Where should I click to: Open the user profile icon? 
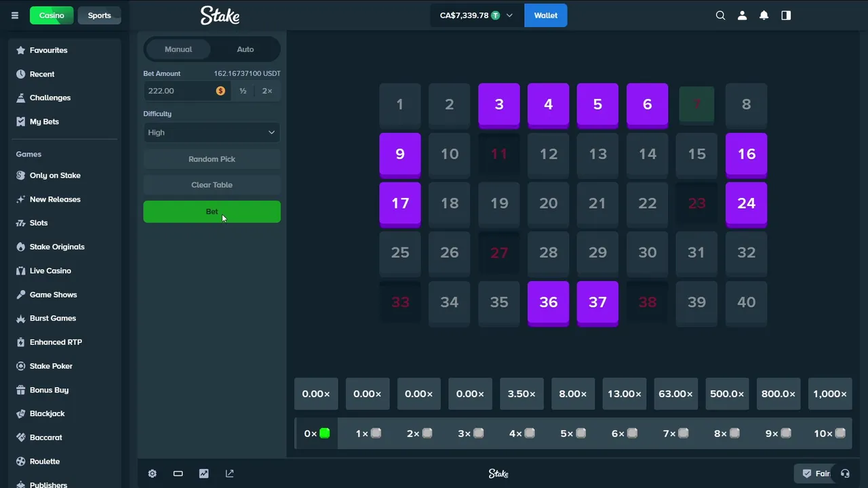tap(743, 16)
